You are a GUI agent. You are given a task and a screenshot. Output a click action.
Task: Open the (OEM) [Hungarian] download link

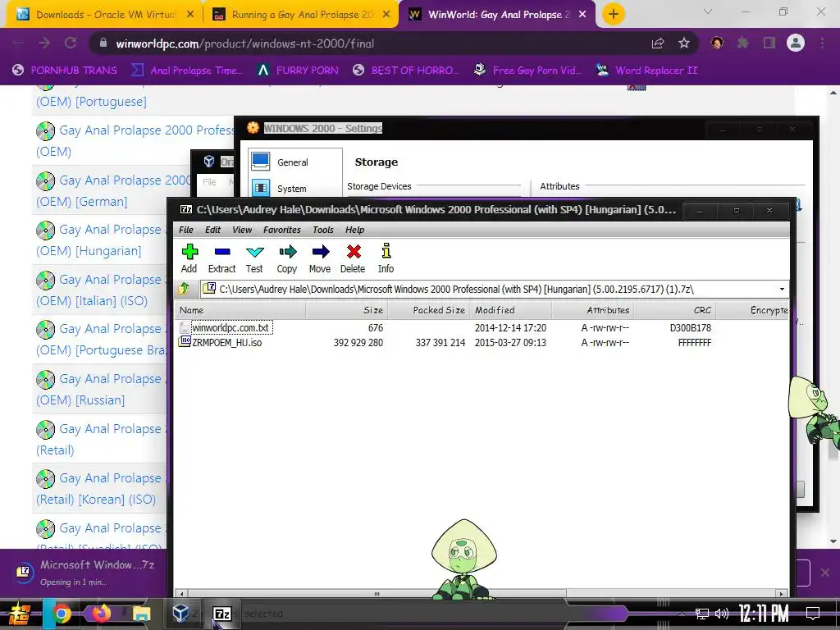click(x=101, y=240)
